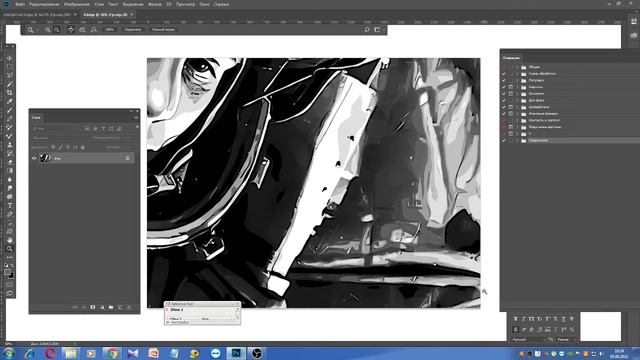Select the Hand tool
The height and width of the screenshot is (360, 640).
[10, 240]
